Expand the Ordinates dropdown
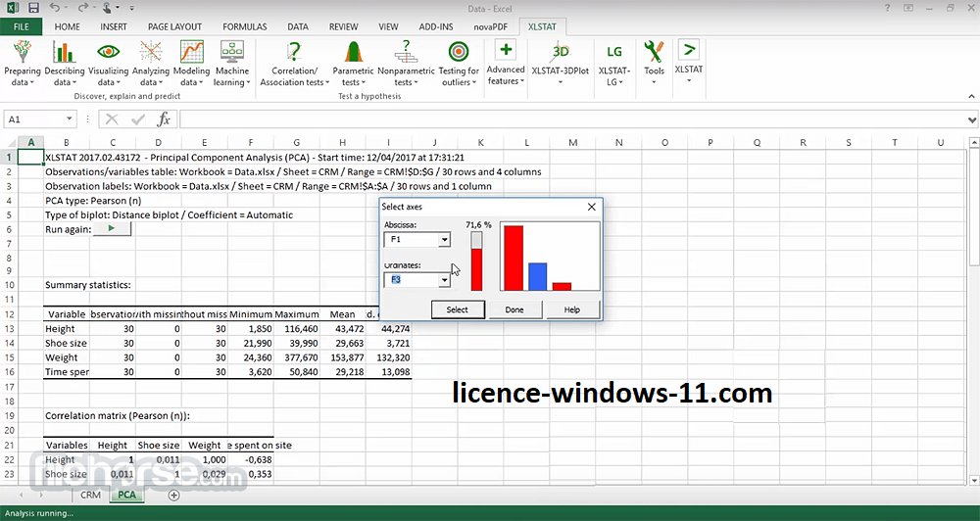980x521 pixels. pyautogui.click(x=444, y=280)
